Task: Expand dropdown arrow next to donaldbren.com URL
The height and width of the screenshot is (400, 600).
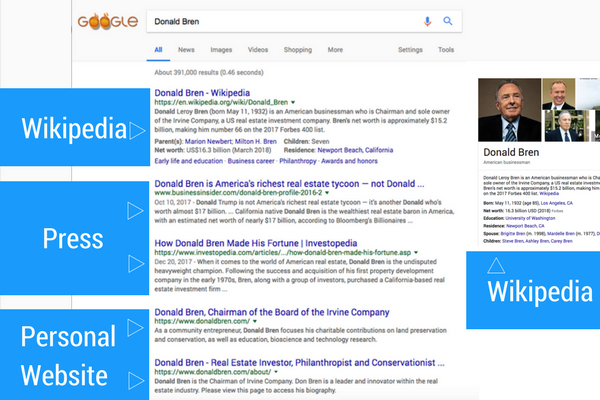Action: pyautogui.click(x=255, y=322)
